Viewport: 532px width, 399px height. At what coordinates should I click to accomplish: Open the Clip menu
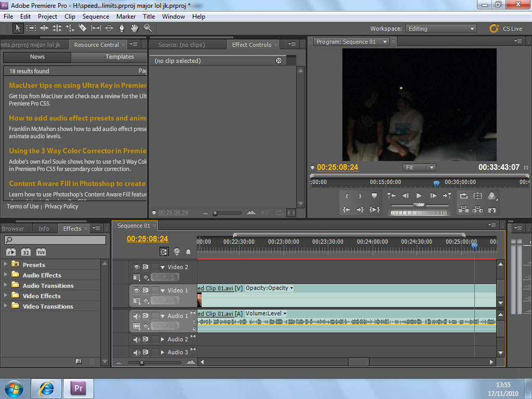[70, 17]
